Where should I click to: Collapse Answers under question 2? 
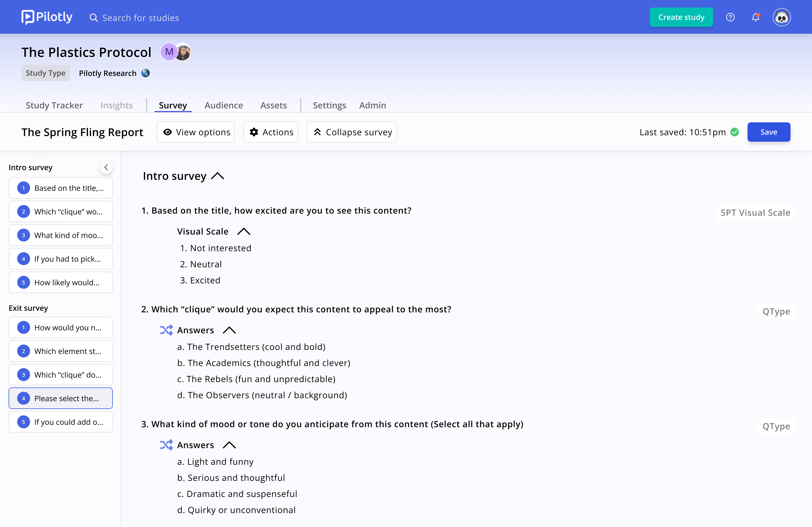229,330
